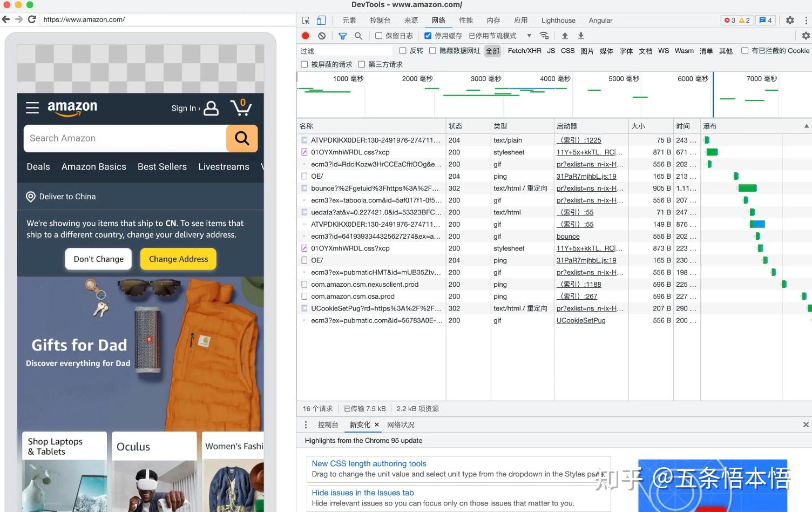
Task: Click the Change Address button
Action: [x=178, y=259]
